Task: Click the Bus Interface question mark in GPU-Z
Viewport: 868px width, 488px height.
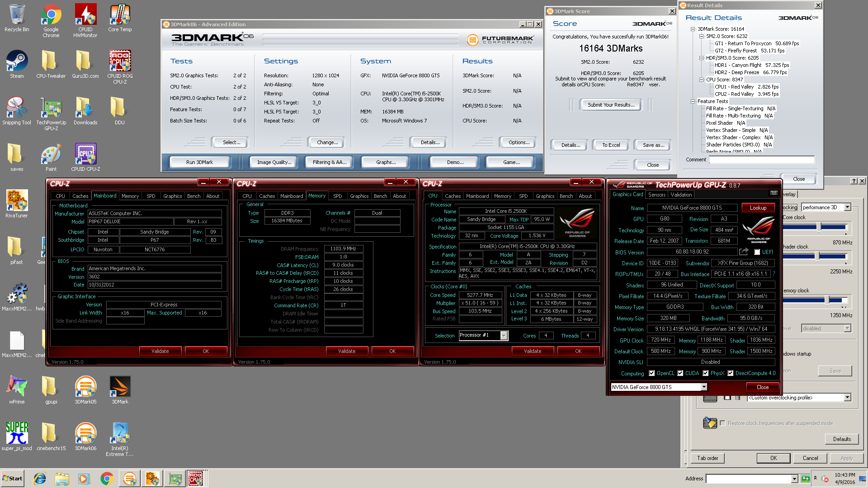Action: 774,274
